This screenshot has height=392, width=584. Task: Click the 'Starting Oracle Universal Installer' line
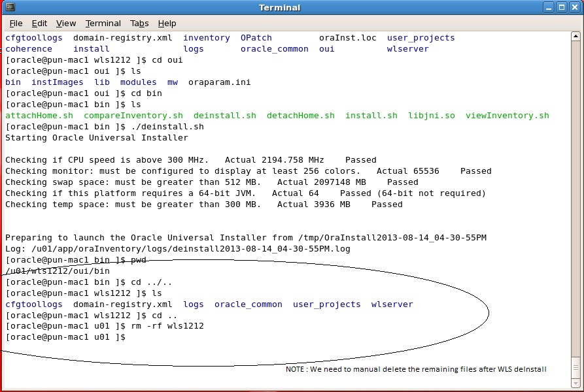[x=97, y=138]
